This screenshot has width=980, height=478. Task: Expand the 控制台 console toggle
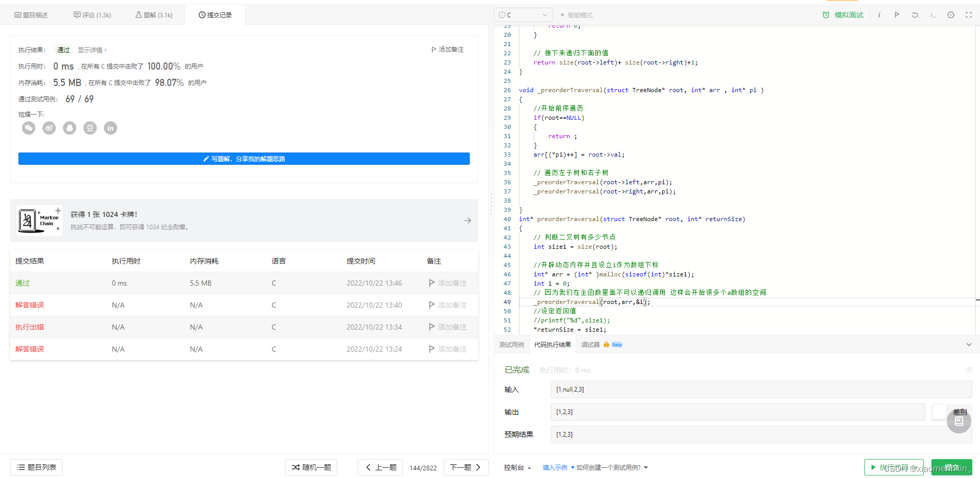(x=517, y=467)
